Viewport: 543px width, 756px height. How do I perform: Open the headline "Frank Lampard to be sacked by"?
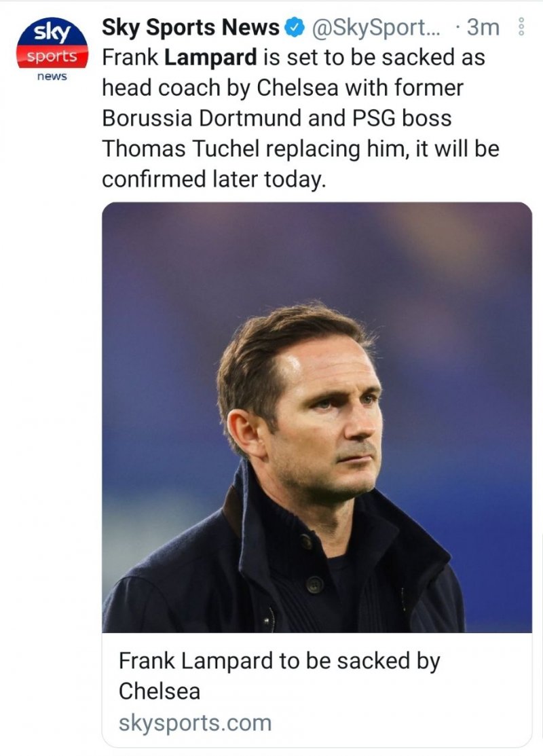tap(279, 660)
